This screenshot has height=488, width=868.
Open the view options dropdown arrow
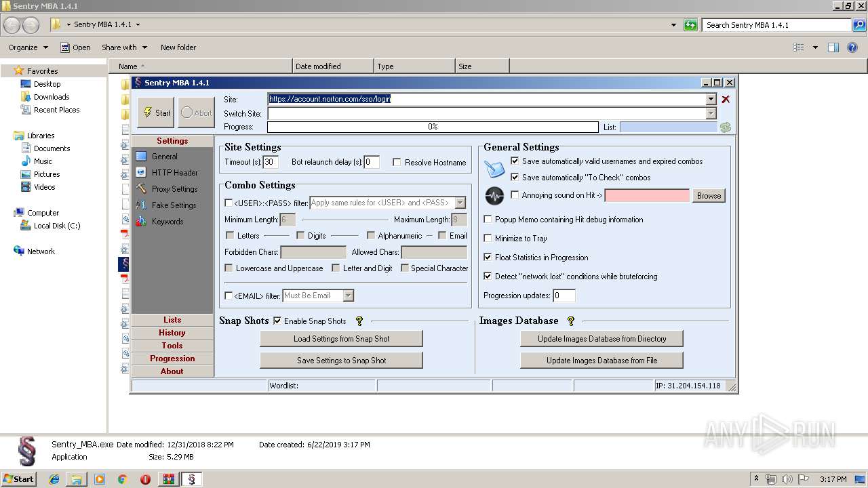coord(815,47)
